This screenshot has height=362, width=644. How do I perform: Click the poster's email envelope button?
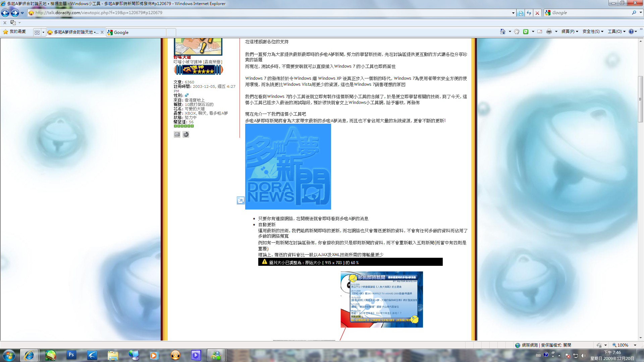tap(177, 134)
